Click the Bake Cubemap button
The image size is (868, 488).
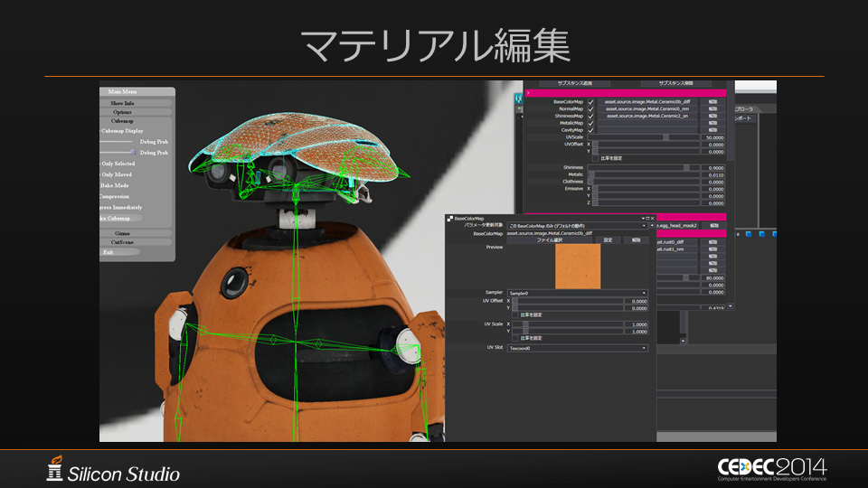coord(120,219)
